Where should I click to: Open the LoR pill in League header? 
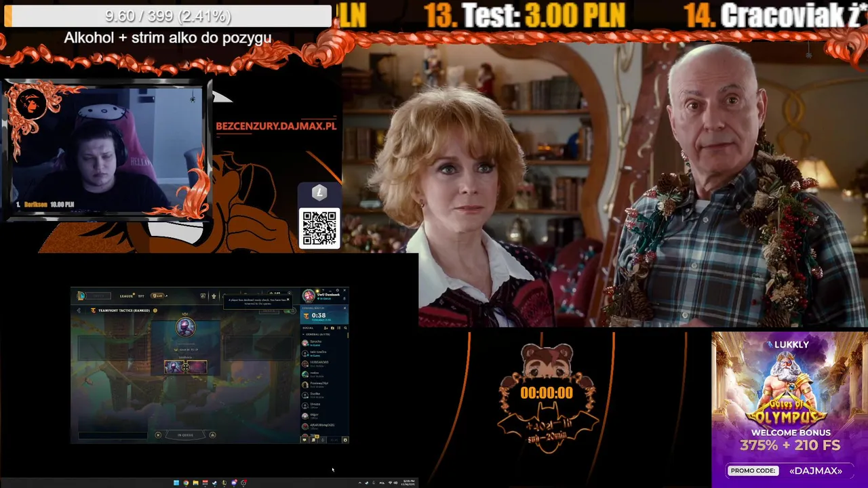pos(157,296)
